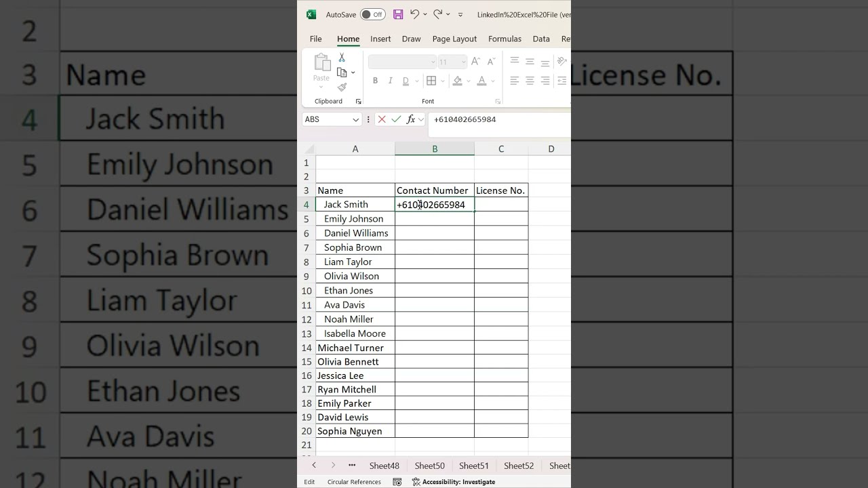The image size is (868, 488).
Task: Toggle the AutoSave switch
Action: pos(372,14)
